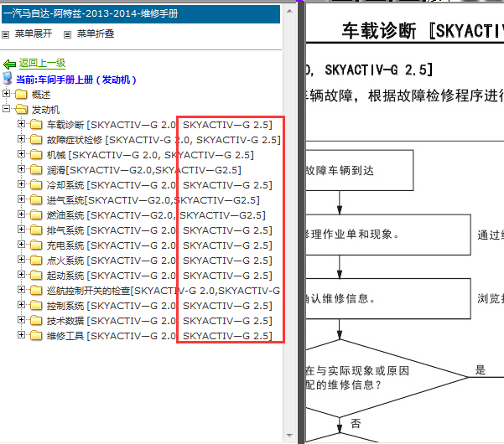Expand the 起动系统 node
The width and height of the screenshot is (504, 444).
[x=21, y=275]
